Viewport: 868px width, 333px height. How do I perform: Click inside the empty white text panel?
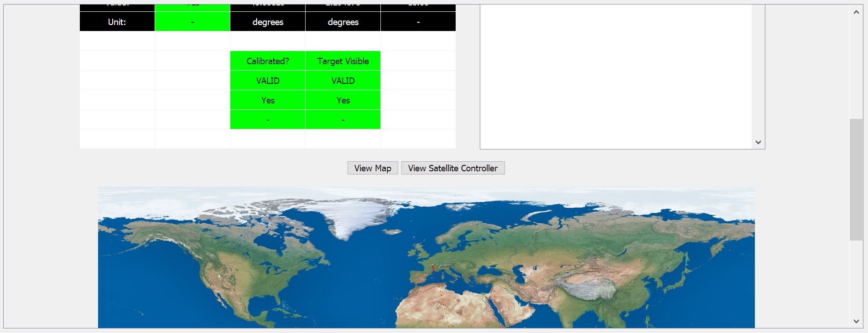(x=616, y=77)
